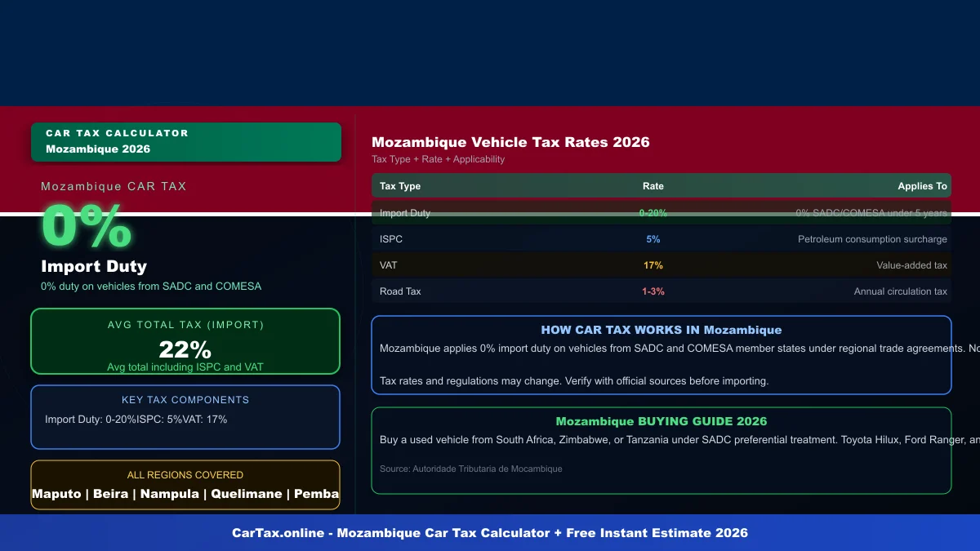Viewport: 980px width, 551px height.
Task: Click 'Petroleum consumption surcharge' cell
Action: (x=872, y=239)
